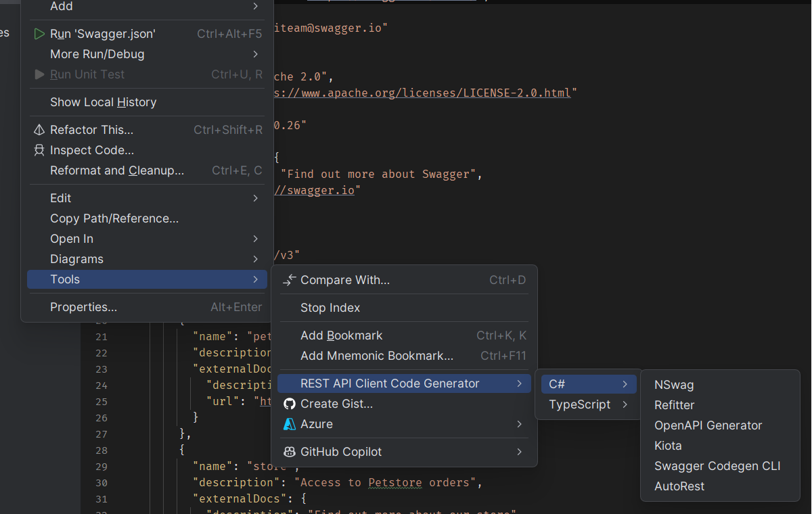Choose Add Bookmark
The height and width of the screenshot is (514, 812).
click(x=405, y=335)
